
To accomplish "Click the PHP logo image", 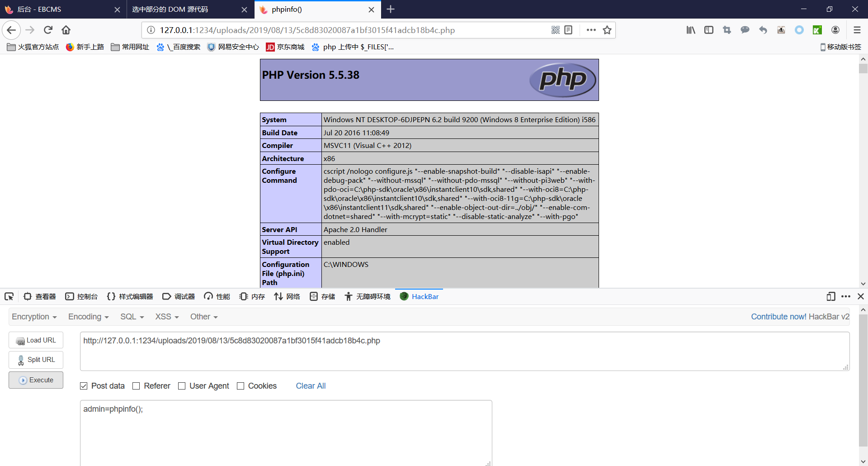I will tap(562, 80).
